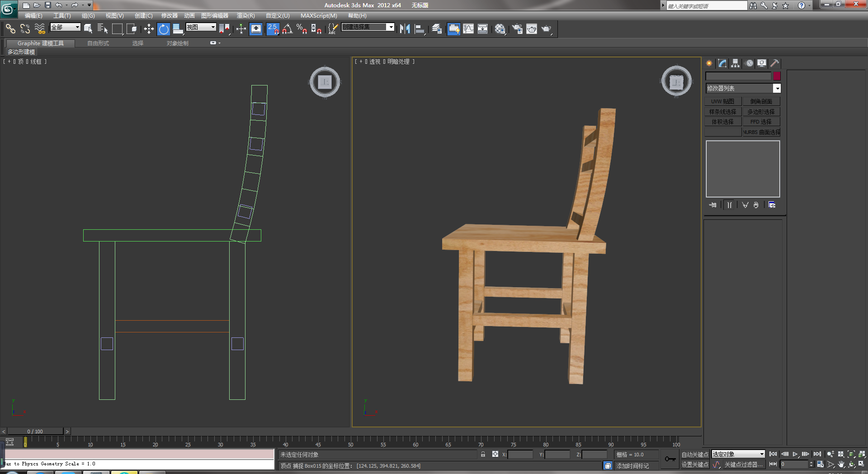Click the Mirror tool icon
Viewport: 868px width, 474px height.
[x=405, y=29]
